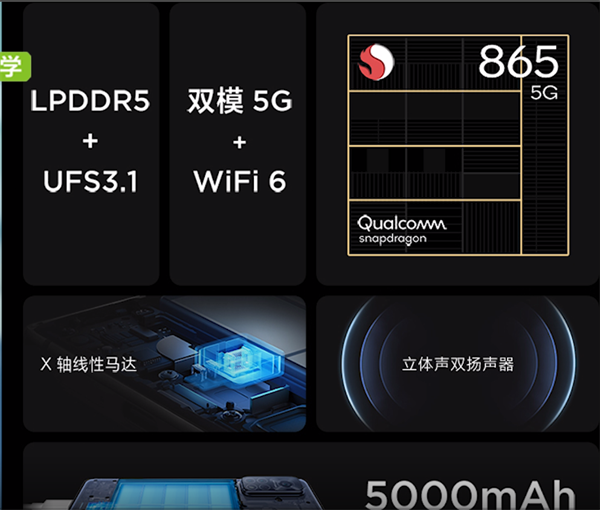Image resolution: width=600 pixels, height=510 pixels.
Task: Open the Snapdragon 865 chip card
Action: pos(458,145)
